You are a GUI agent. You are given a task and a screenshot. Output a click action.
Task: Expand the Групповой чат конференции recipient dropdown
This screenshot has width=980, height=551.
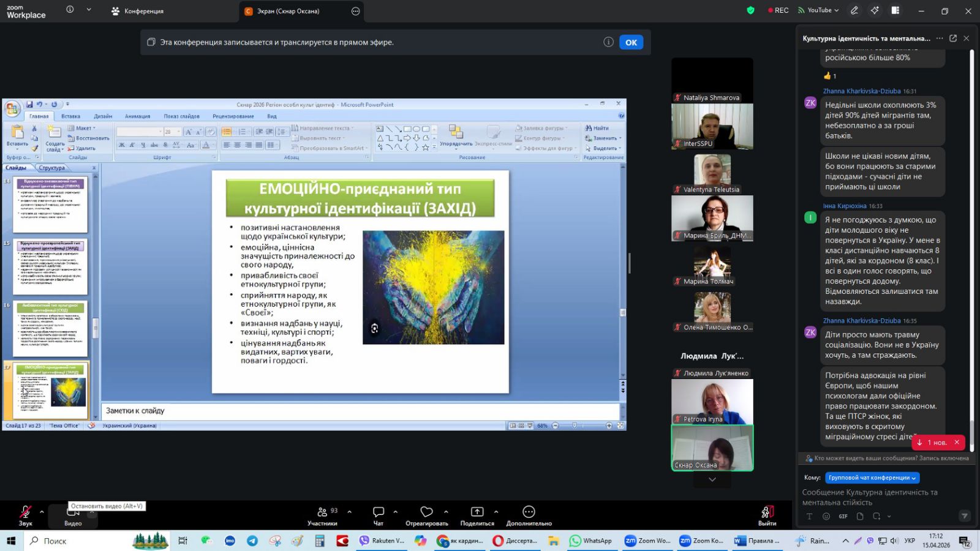tap(872, 478)
